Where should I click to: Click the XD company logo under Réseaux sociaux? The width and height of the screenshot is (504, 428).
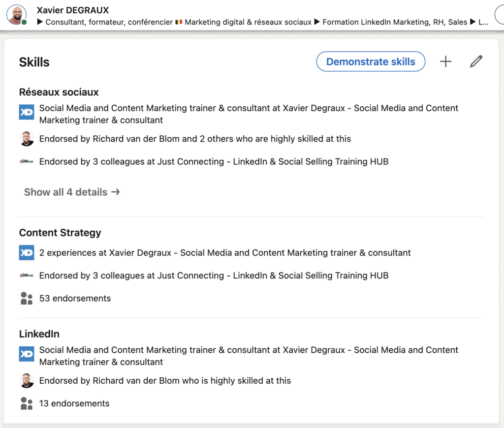27,112
